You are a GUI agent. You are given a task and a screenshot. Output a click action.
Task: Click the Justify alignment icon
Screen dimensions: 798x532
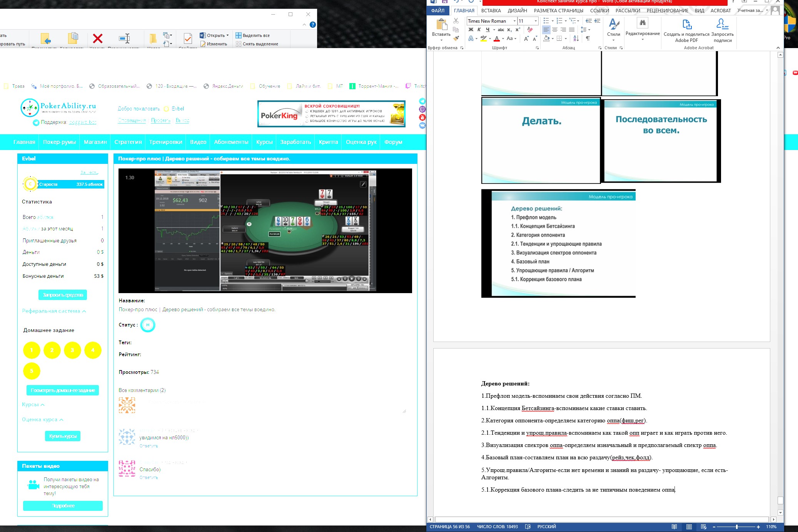(572, 30)
